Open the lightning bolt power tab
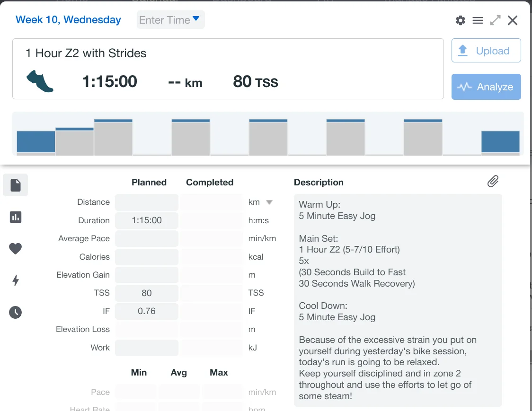This screenshot has height=411, width=532. click(16, 280)
